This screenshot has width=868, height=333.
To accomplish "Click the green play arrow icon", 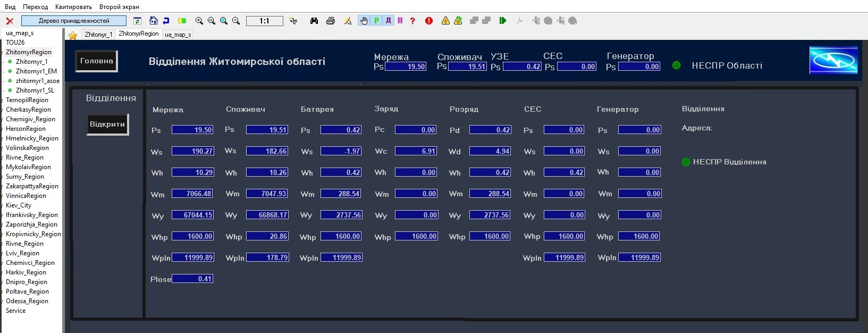I will tap(503, 21).
